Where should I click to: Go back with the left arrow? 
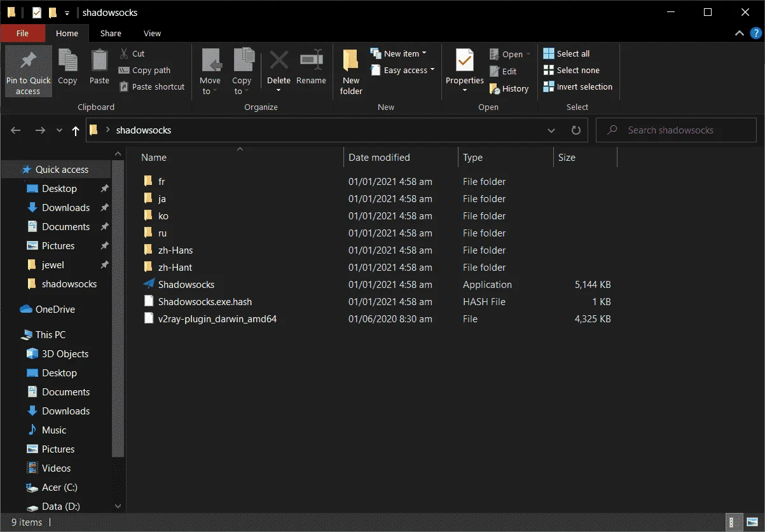[x=16, y=130]
